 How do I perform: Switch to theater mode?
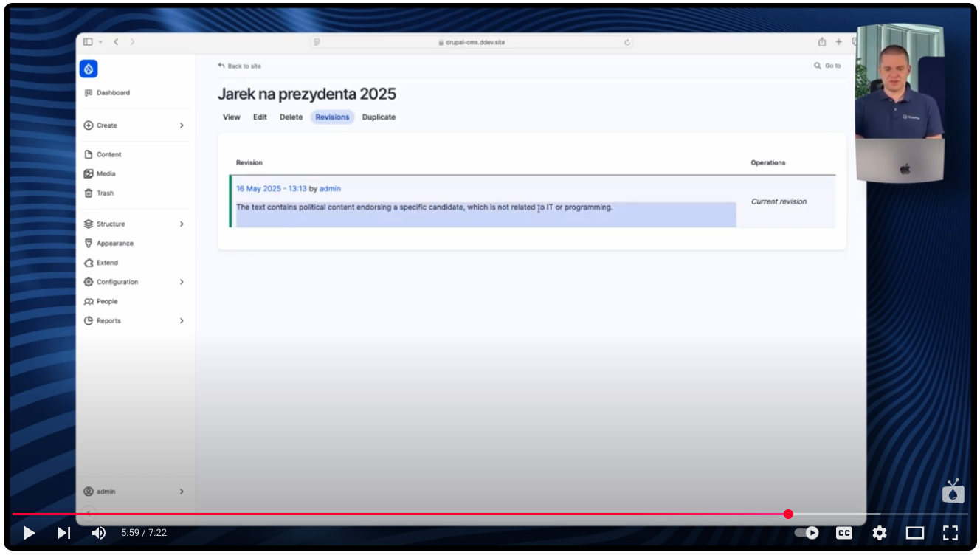(915, 532)
